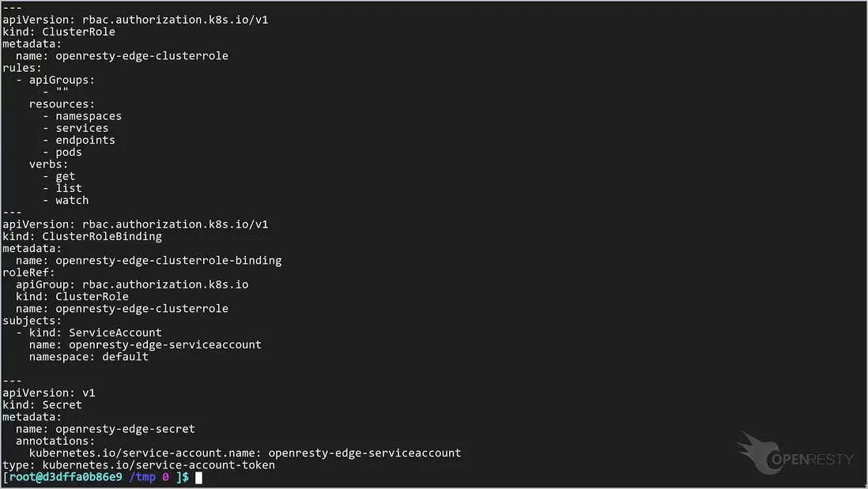Click the "name: openresty-edge-secret" line
The height and width of the screenshot is (489, 868).
pyautogui.click(x=105, y=429)
